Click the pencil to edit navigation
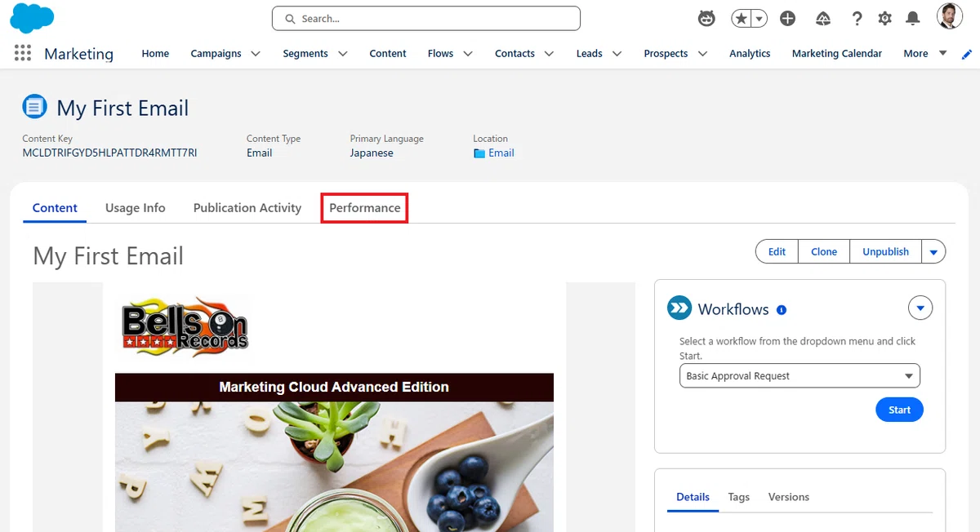The image size is (980, 532). click(967, 54)
